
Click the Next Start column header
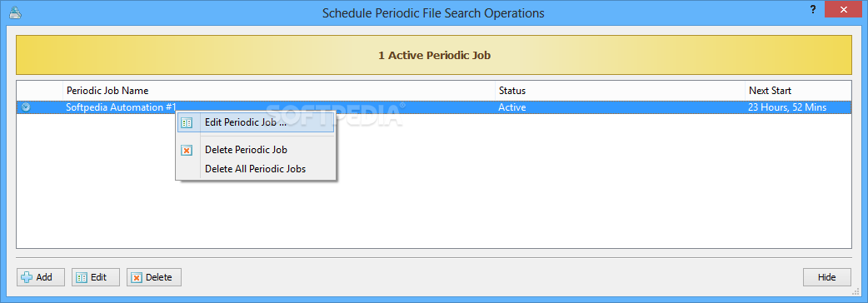798,90
